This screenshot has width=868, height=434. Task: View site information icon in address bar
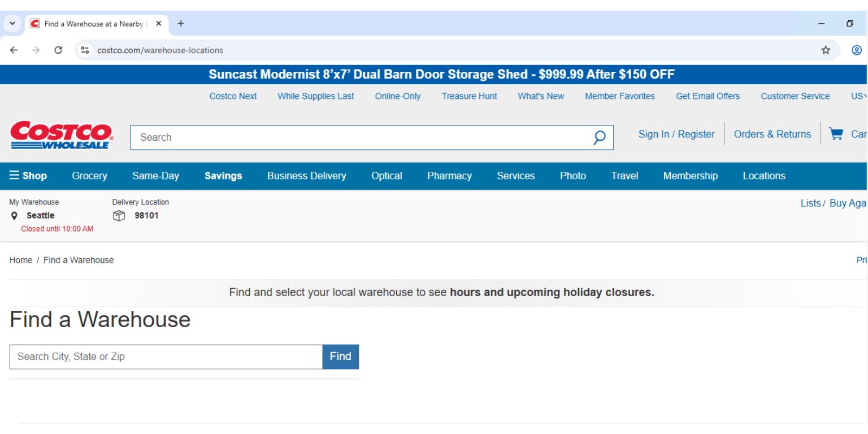pyautogui.click(x=85, y=50)
